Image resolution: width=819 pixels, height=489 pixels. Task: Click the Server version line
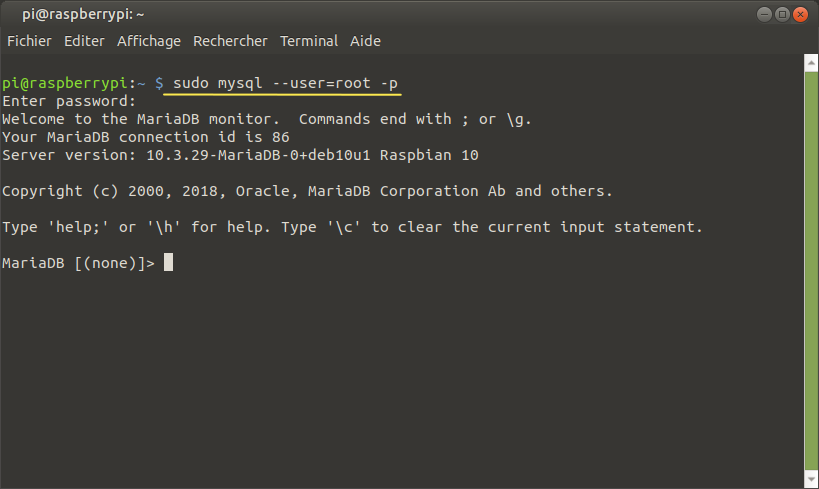click(240, 155)
